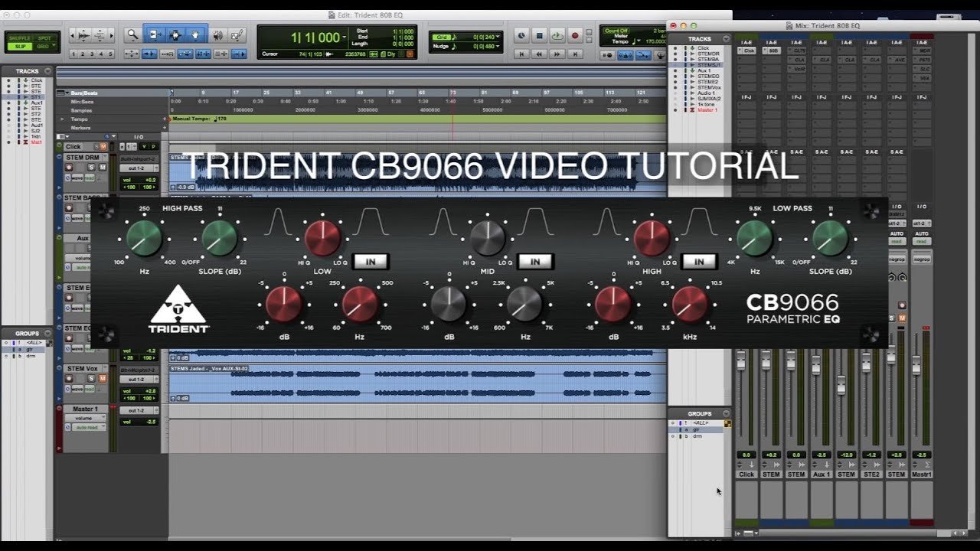Image resolution: width=980 pixels, height=551 pixels.
Task: Click the LOW band dB gain knob
Action: coord(284,304)
